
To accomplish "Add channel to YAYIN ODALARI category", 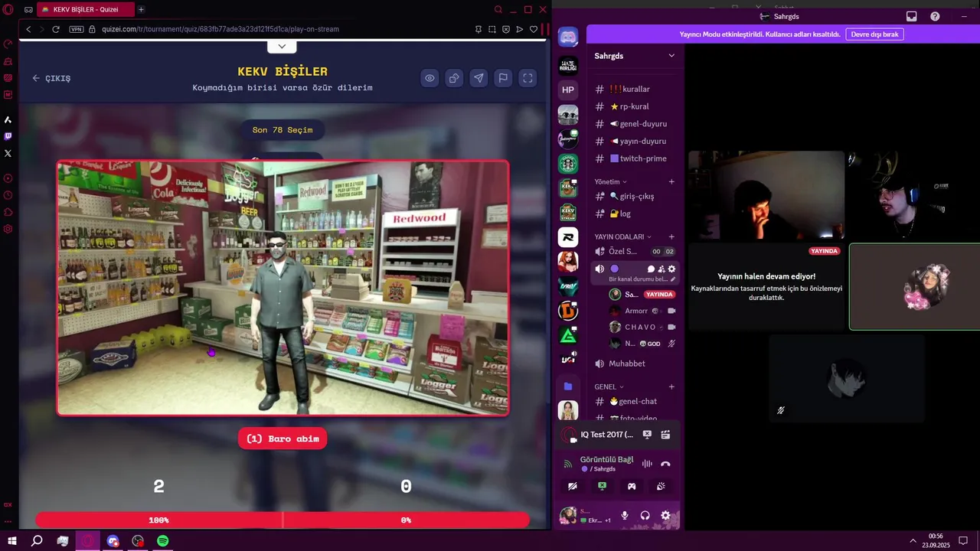I will click(671, 237).
